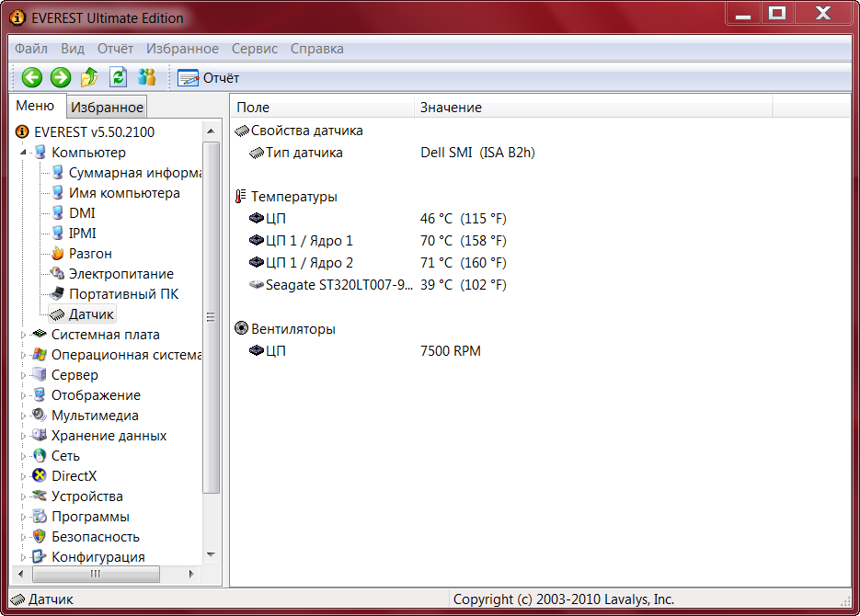Expand the Хранение данных node

pyautogui.click(x=23, y=436)
